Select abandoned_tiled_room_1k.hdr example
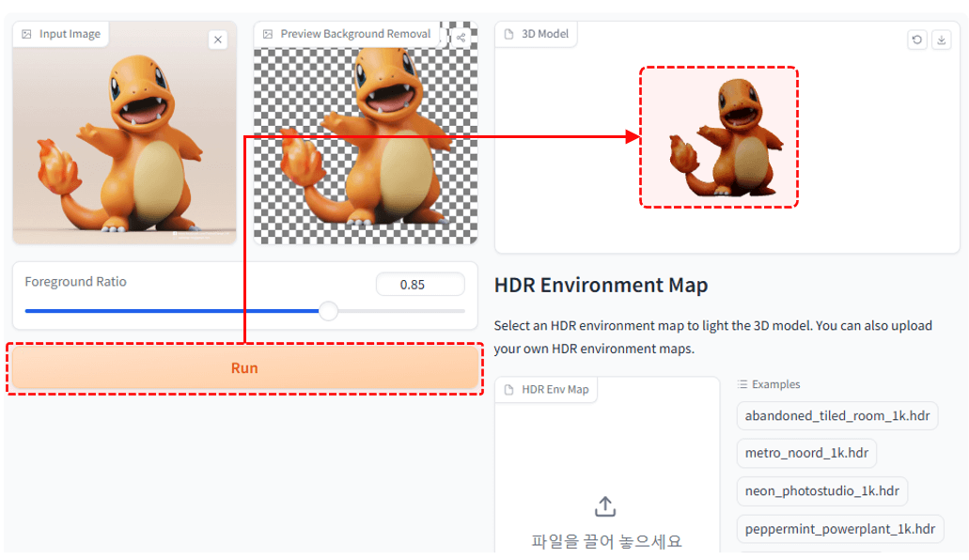Image resolution: width=969 pixels, height=560 pixels. pyautogui.click(x=836, y=416)
